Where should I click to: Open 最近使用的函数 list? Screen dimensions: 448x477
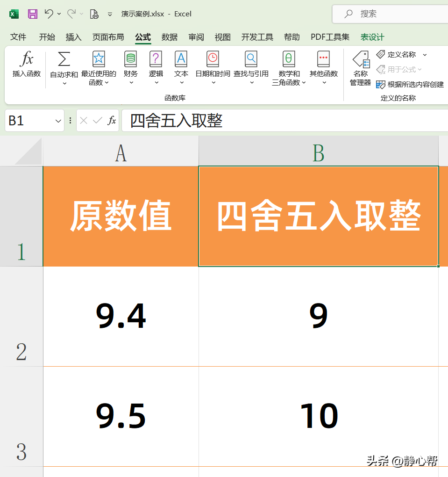pos(99,68)
